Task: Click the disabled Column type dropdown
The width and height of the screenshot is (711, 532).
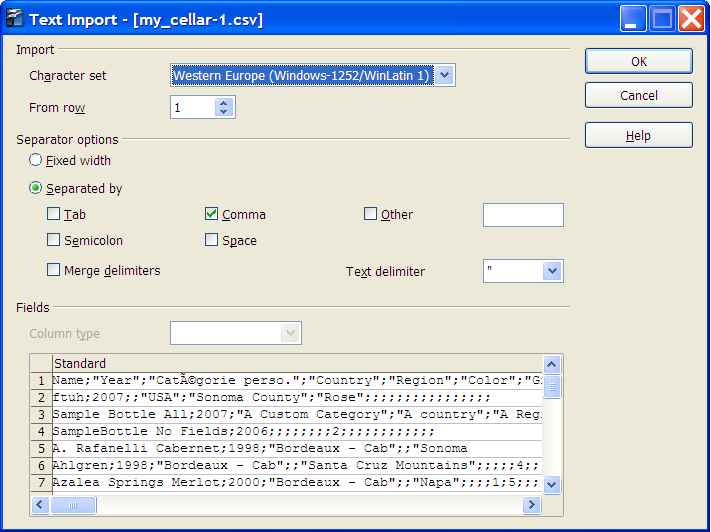Action: pyautogui.click(x=236, y=333)
